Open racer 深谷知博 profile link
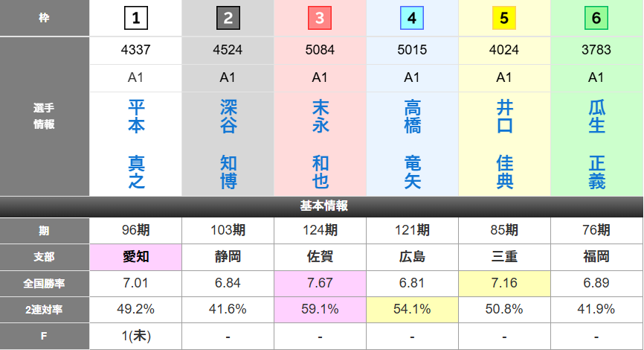The width and height of the screenshot is (644, 350). [x=228, y=144]
